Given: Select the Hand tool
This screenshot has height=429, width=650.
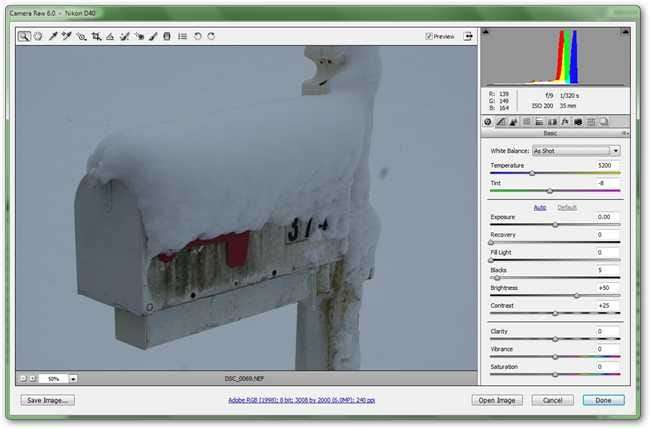Looking at the screenshot, I should click(37, 36).
